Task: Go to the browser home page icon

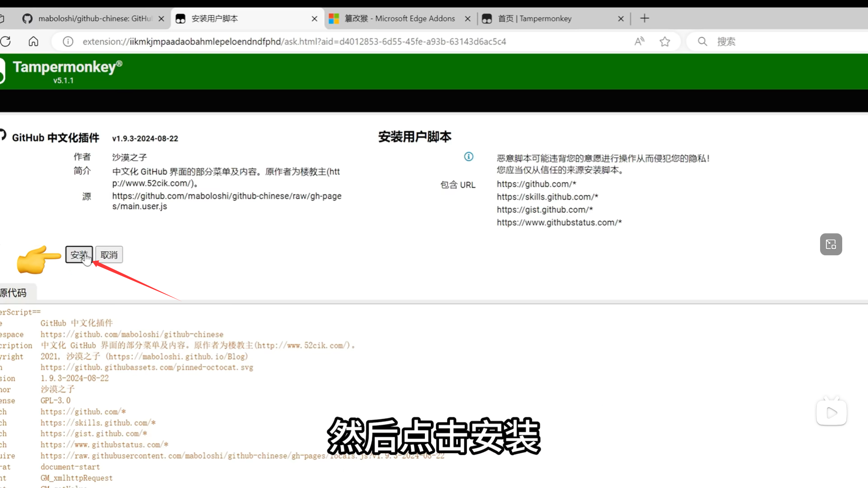Action: [x=33, y=42]
